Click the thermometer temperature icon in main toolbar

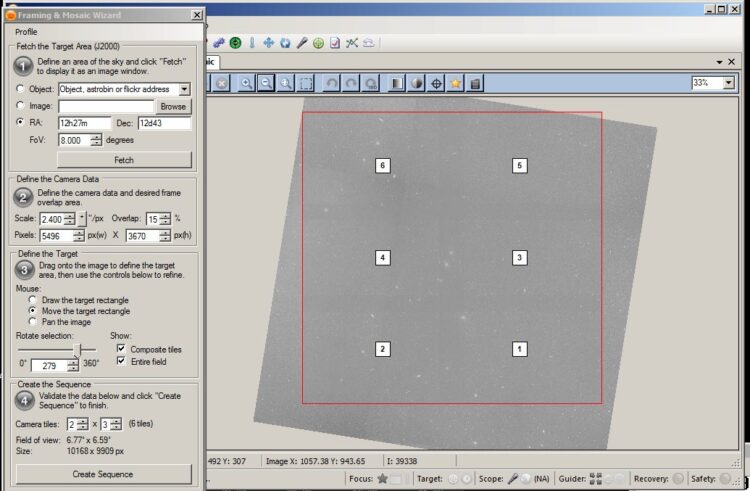pos(252,43)
